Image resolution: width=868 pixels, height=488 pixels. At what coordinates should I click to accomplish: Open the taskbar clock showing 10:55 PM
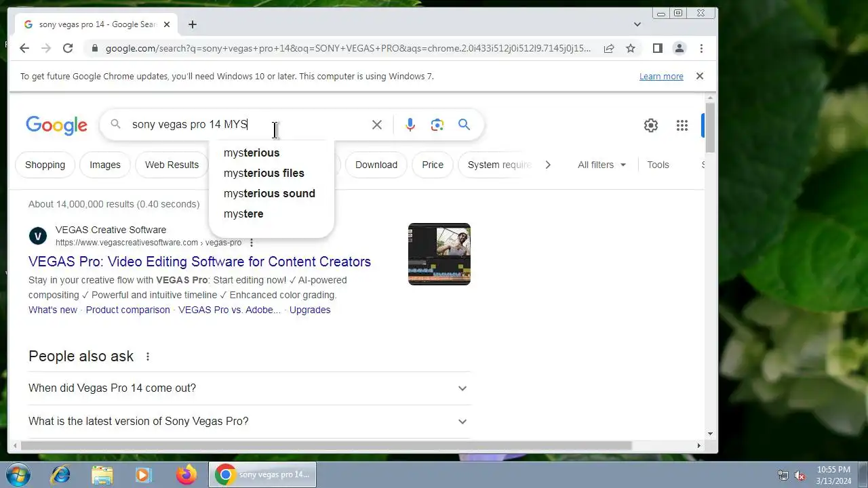[x=833, y=474]
